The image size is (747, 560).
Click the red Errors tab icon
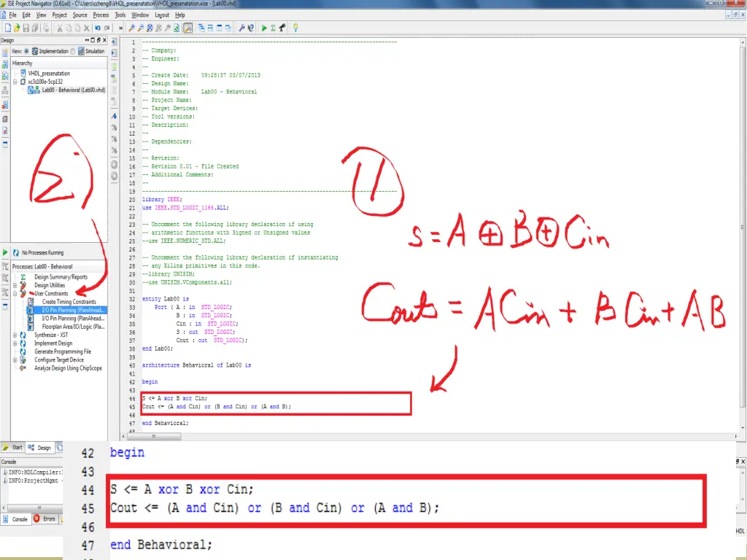(36, 518)
